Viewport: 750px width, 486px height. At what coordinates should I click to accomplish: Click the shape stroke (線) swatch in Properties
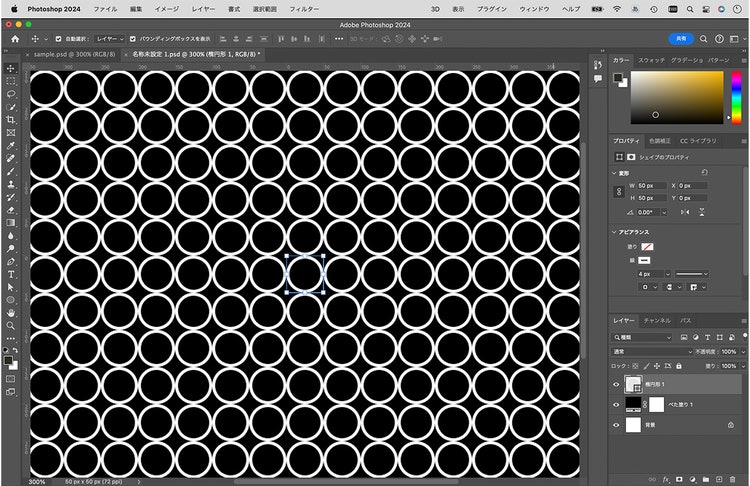pyautogui.click(x=644, y=260)
